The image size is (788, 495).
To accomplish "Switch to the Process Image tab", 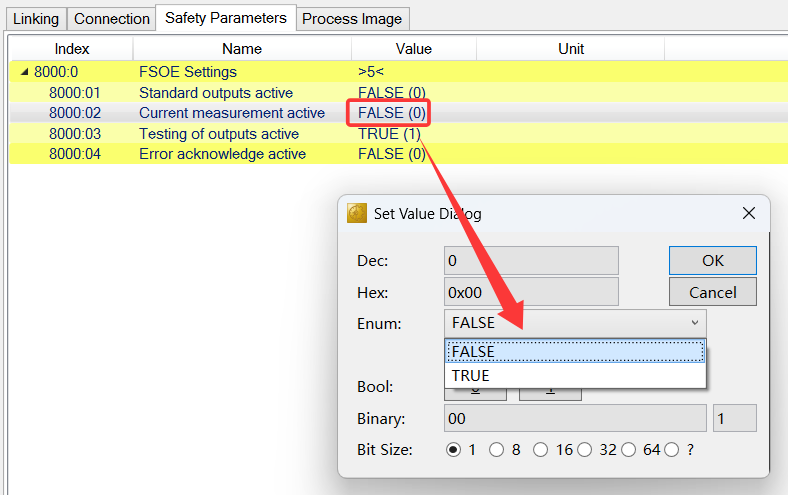I will pyautogui.click(x=352, y=19).
